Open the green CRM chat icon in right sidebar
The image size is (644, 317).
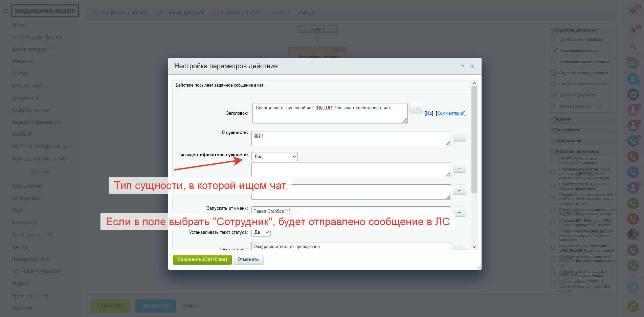(x=633, y=63)
